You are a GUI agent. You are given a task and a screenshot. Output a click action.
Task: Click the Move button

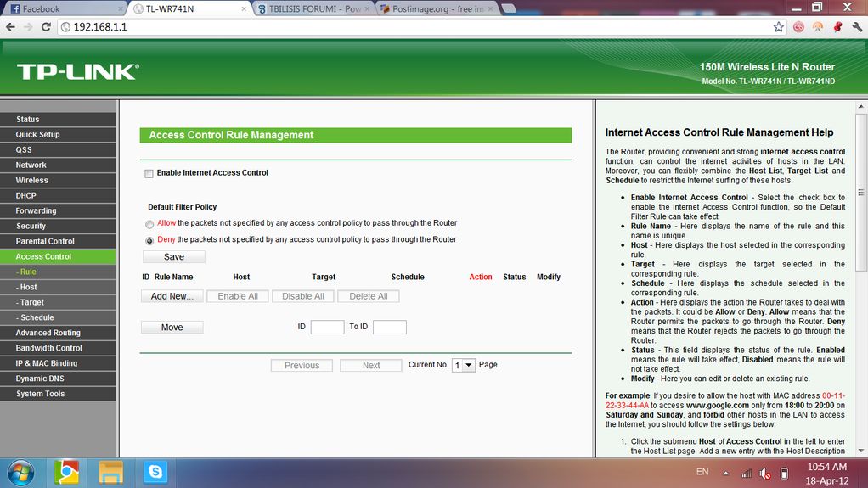tap(172, 327)
